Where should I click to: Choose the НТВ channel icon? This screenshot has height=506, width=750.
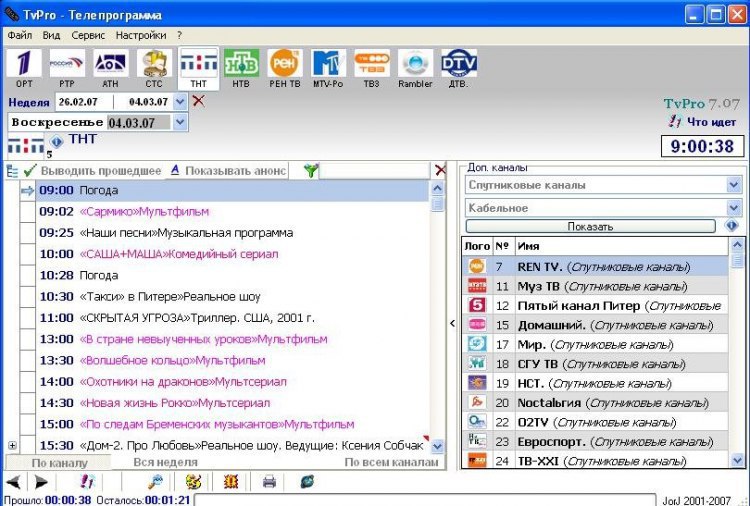point(241,68)
